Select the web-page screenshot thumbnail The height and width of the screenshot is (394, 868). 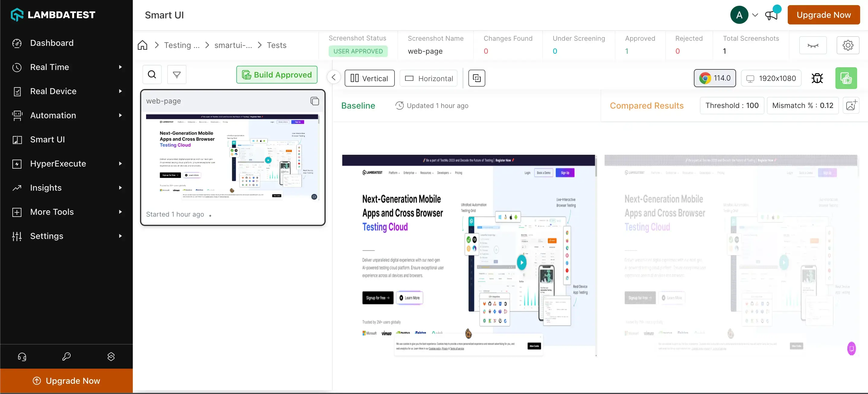pos(232,157)
